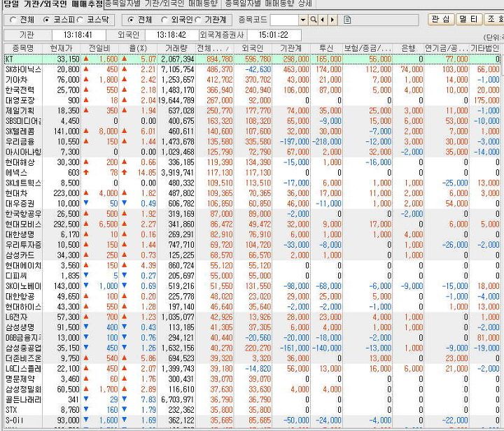Select the 디피씨 row name

[16, 276]
